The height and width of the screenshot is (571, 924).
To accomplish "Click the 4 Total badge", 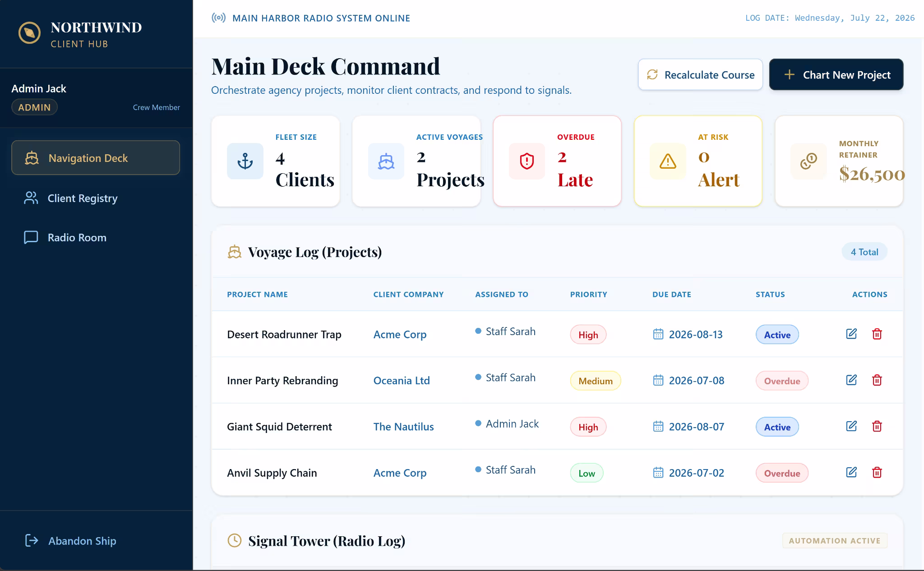I will (x=864, y=252).
